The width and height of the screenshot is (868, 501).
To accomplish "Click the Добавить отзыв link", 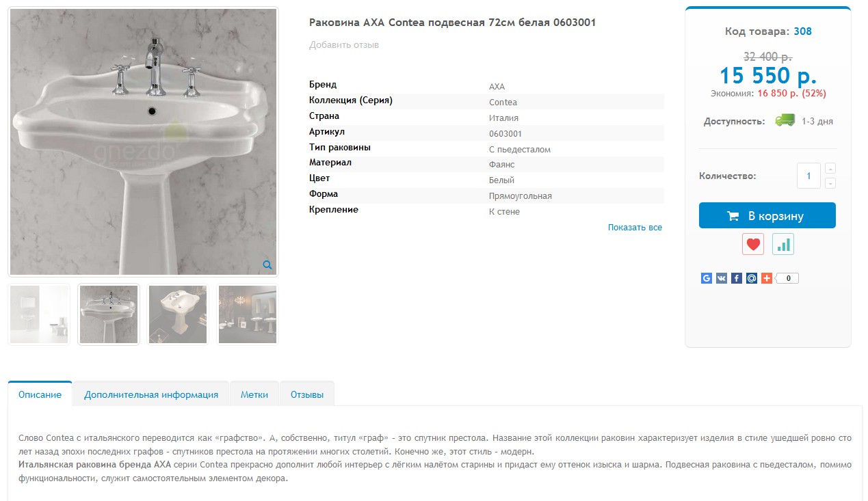I will [344, 45].
